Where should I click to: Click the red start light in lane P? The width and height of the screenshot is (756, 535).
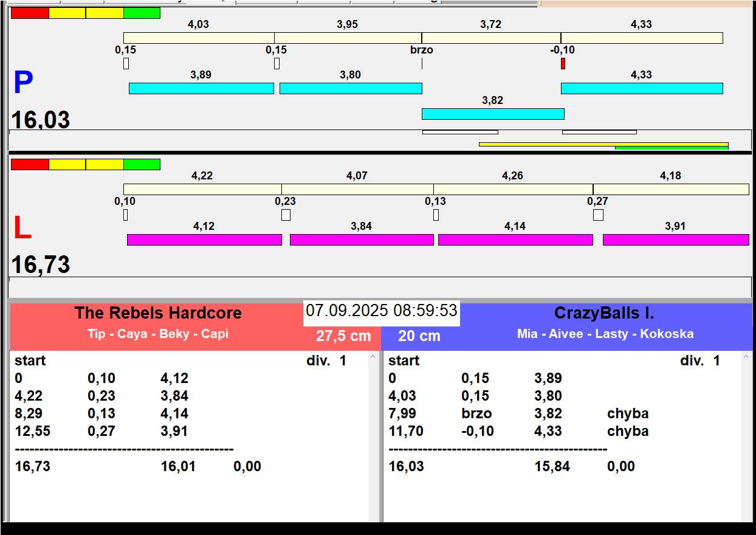30,13
